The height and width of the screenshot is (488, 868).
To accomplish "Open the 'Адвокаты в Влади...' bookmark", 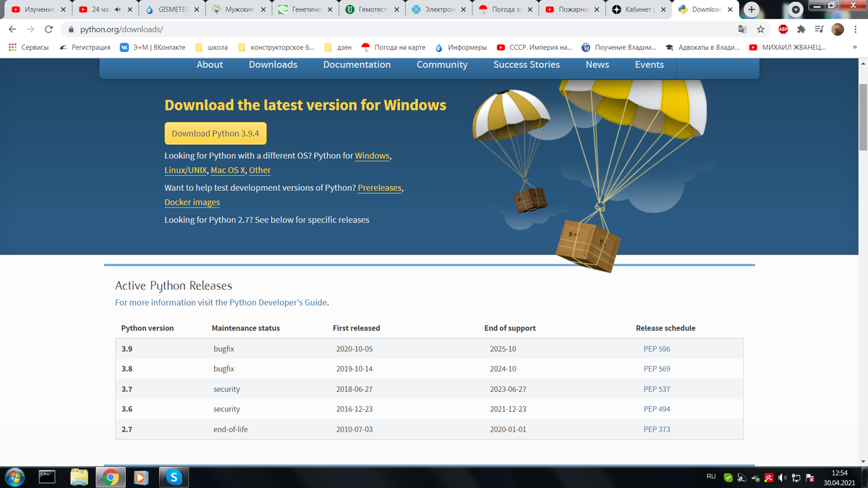I will 702,47.
